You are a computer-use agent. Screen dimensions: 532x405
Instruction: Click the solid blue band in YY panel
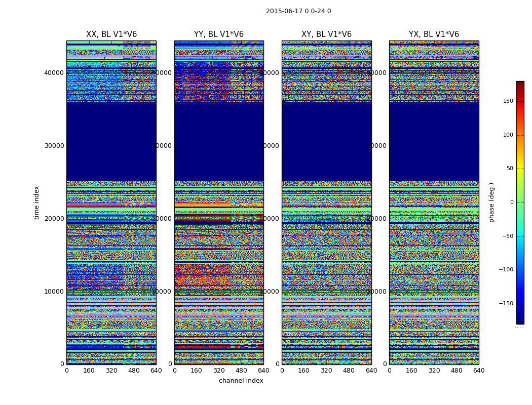click(218, 142)
